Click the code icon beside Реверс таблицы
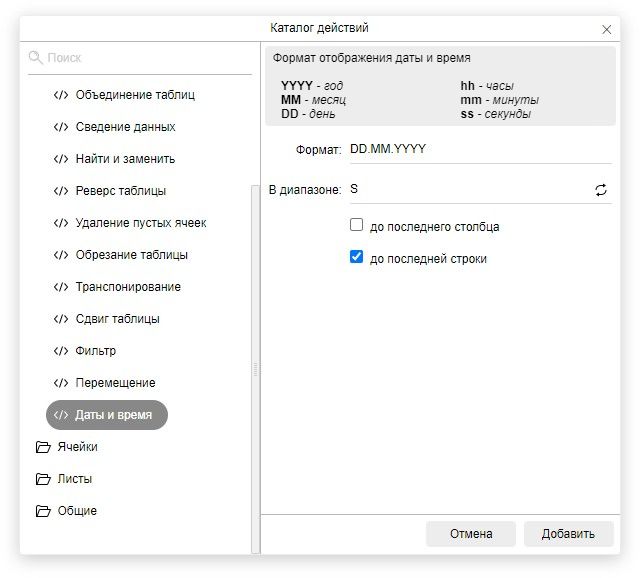 (x=61, y=191)
